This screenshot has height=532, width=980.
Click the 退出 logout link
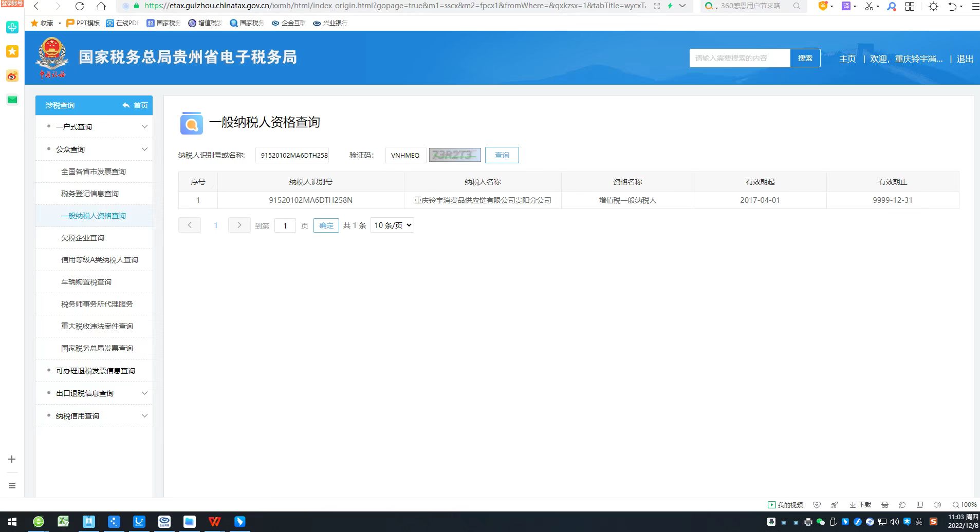coord(965,59)
